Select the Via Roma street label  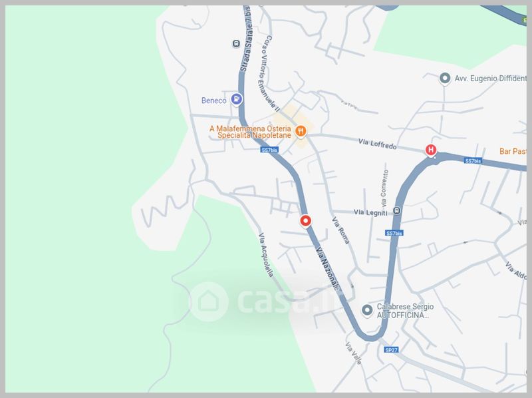tap(340, 230)
